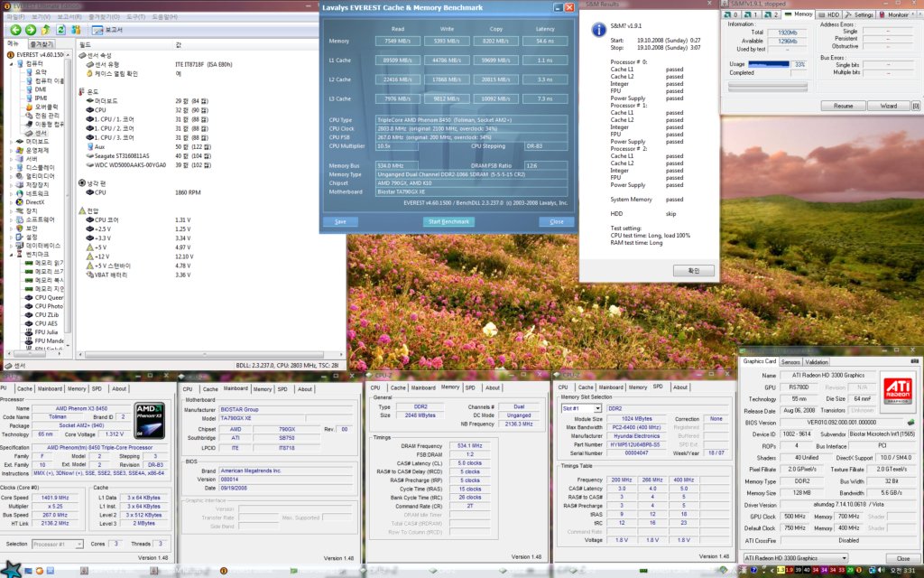The image size is (924, 578).
Task: Click Save in EVEREST benchmark window
Action: click(340, 222)
